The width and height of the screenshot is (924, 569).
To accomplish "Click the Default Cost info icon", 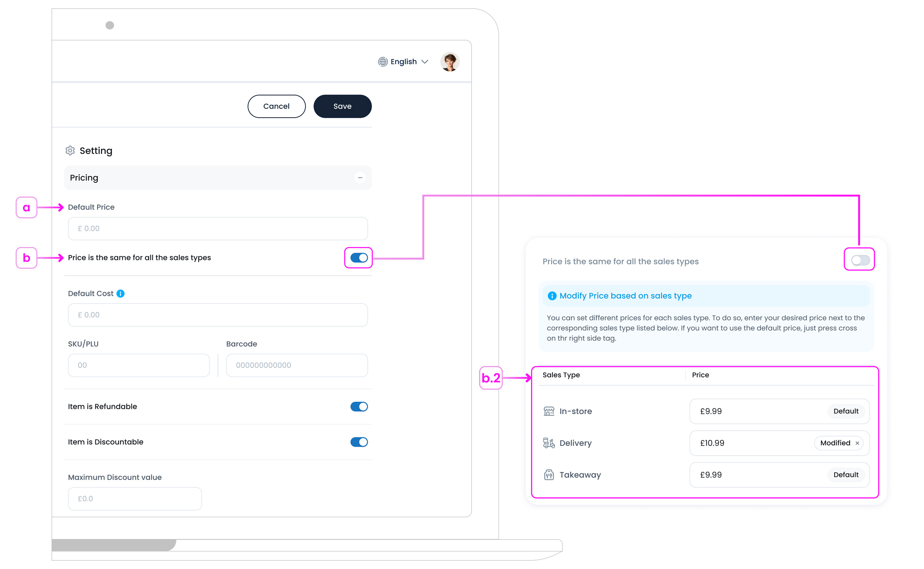I will tap(121, 294).
